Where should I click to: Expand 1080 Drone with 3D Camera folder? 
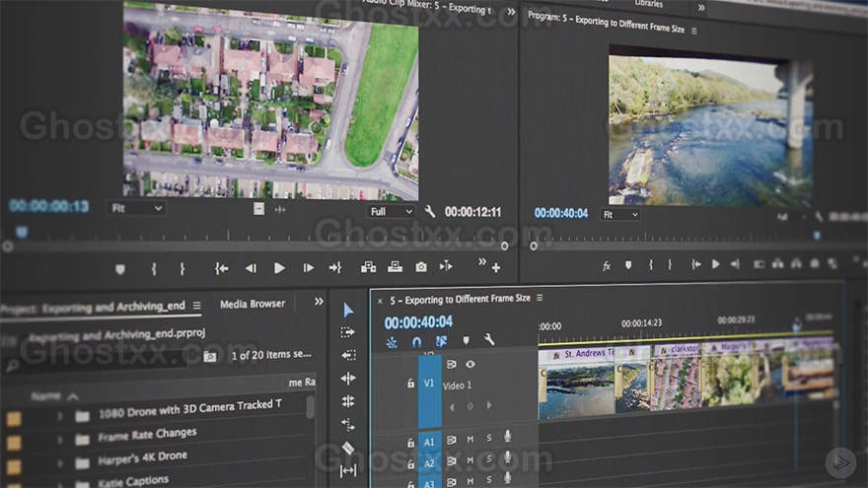[60, 415]
